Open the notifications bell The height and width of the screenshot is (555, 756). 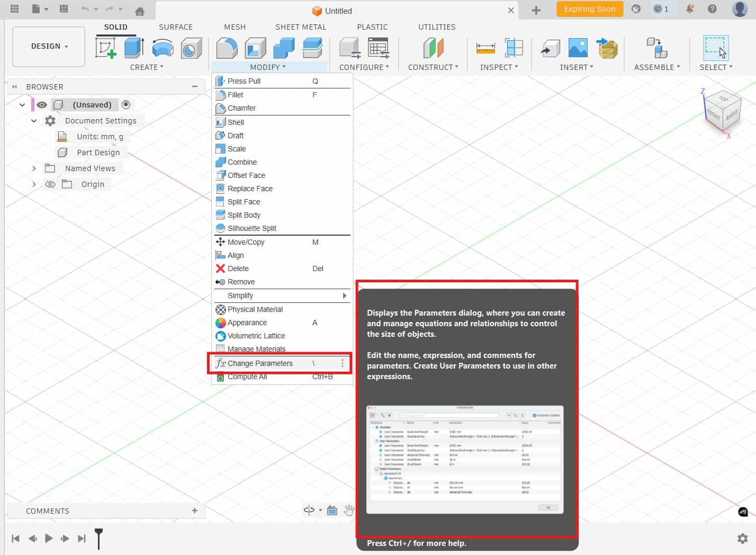(x=690, y=9)
